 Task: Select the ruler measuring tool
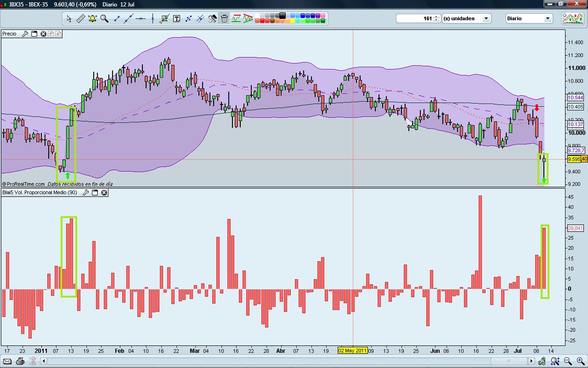click(x=80, y=19)
